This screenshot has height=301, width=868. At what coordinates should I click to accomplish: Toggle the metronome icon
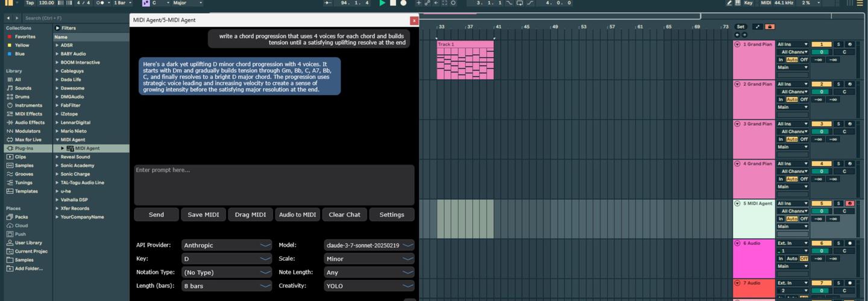(100, 3)
